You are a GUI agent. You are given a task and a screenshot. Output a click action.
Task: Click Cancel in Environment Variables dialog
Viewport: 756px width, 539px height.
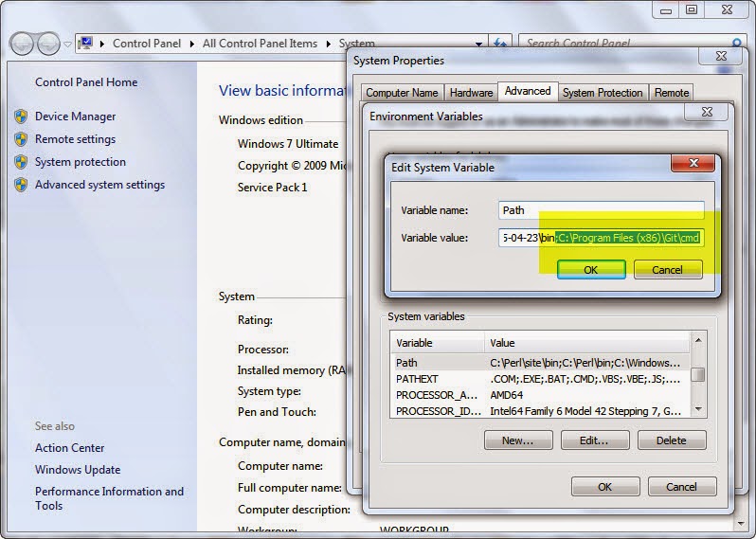[x=682, y=487]
